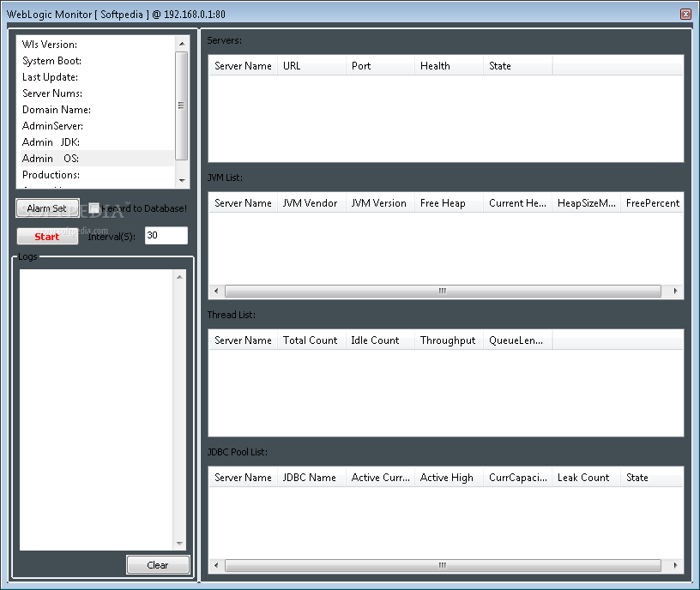Sort JDBC Pool List by Server Name
The width and height of the screenshot is (700, 590).
click(x=243, y=478)
